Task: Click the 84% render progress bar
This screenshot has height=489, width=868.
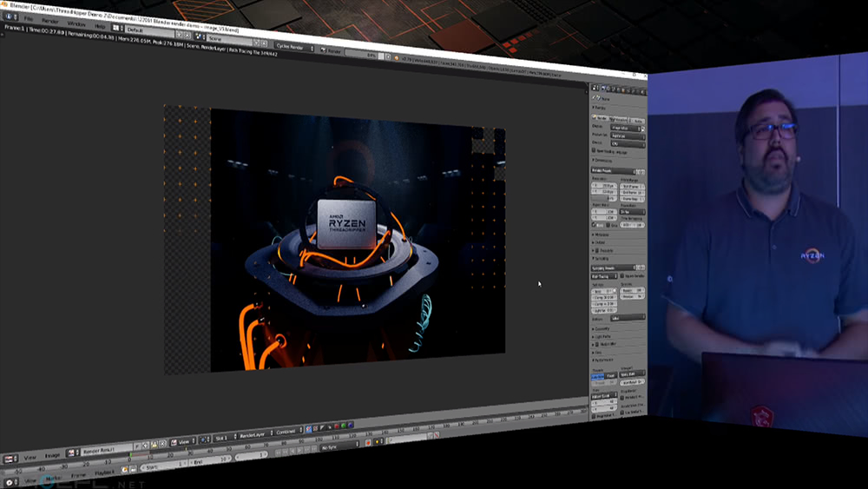Action: coord(365,55)
